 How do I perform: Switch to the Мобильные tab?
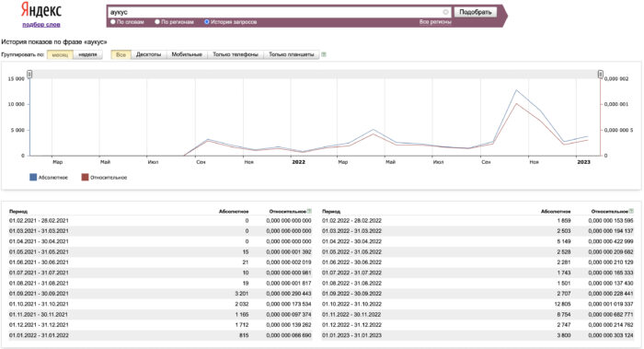(187, 54)
